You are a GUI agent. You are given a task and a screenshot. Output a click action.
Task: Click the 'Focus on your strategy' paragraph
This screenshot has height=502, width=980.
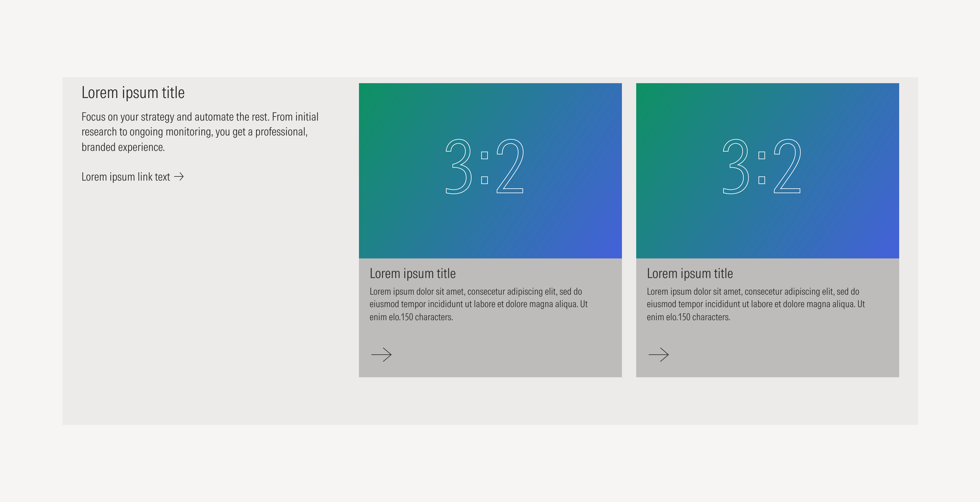(x=200, y=132)
